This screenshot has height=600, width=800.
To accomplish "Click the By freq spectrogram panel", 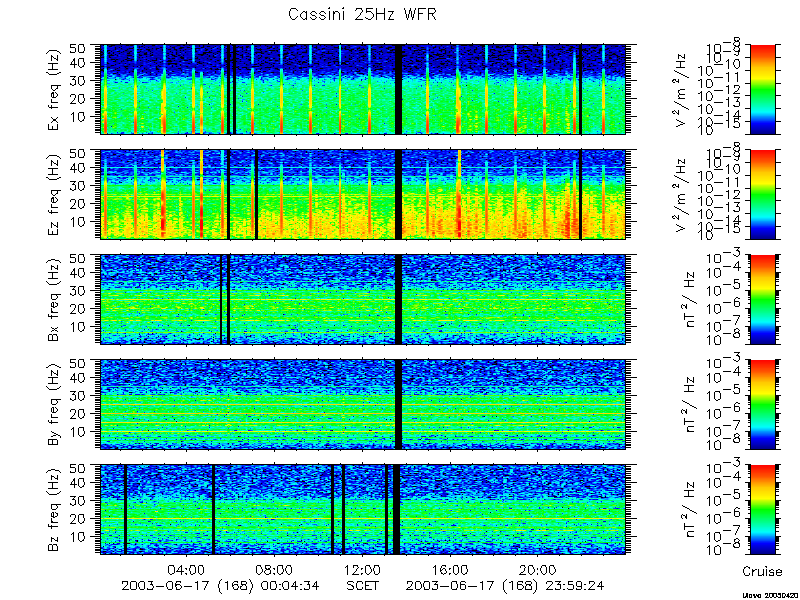I will pos(363,405).
